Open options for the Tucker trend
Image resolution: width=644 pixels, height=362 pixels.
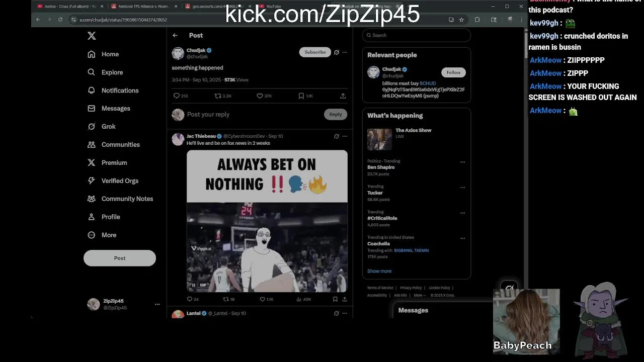[x=462, y=188]
